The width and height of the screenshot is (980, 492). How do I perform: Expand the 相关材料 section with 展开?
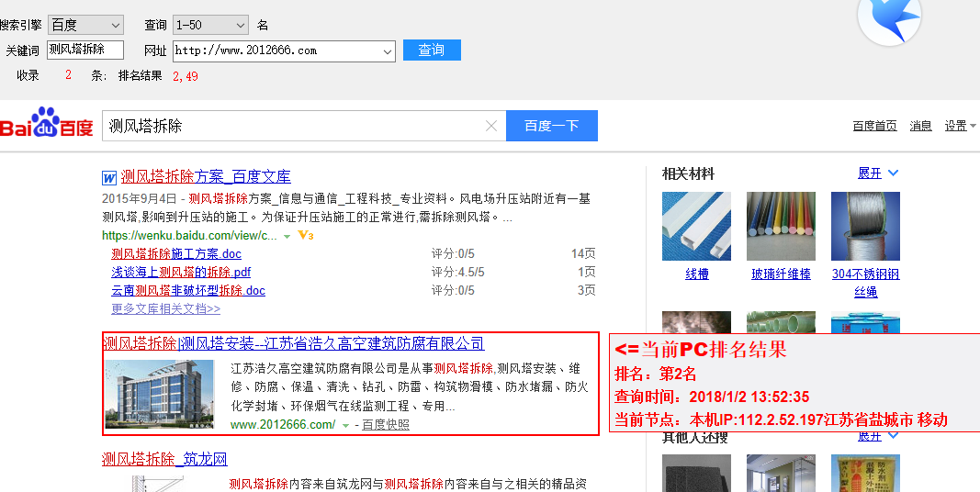click(x=878, y=173)
